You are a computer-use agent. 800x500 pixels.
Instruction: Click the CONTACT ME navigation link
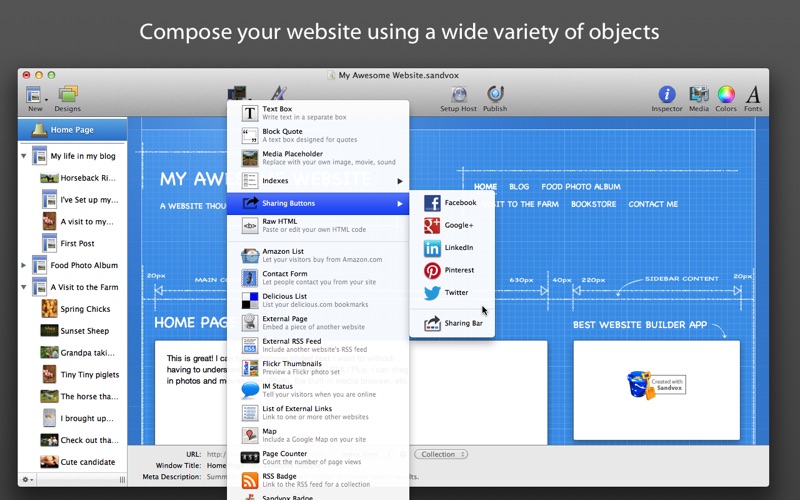[653, 204]
